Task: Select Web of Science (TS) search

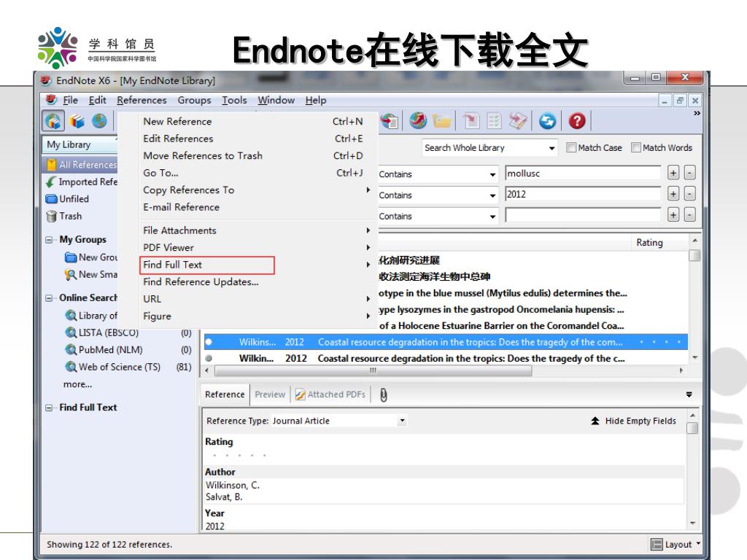Action: 113,367
